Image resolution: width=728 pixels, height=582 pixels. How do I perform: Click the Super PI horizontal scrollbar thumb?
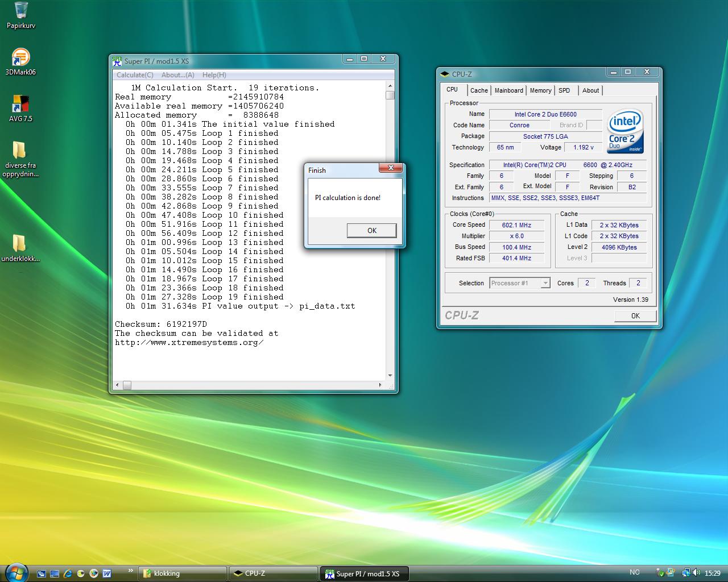(127, 385)
